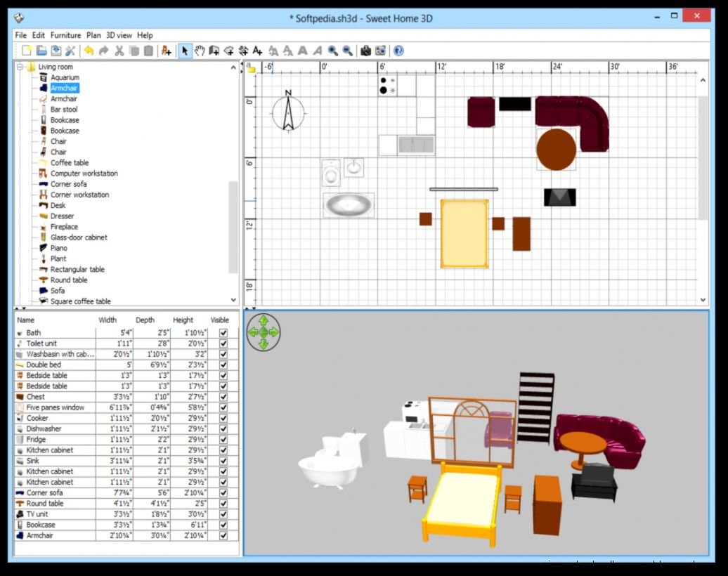Click plan view scroll-down arrow
Screen dimensions: 728x576
pos(703,300)
